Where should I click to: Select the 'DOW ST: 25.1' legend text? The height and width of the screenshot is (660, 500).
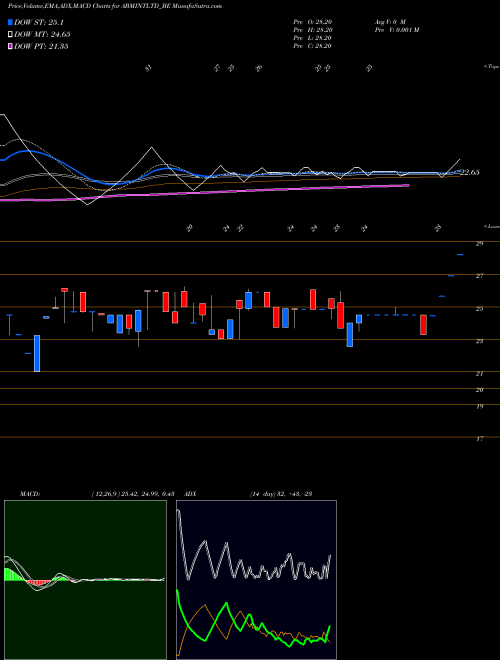pos(39,22)
